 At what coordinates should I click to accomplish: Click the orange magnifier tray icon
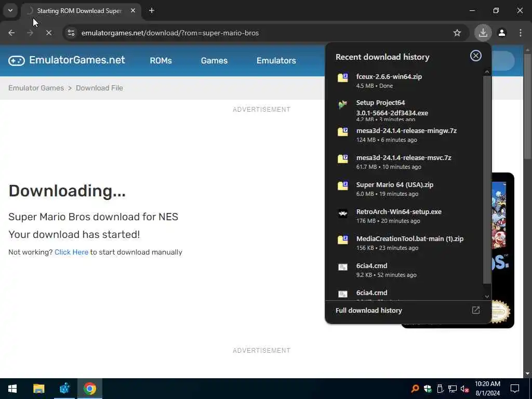pos(415,389)
